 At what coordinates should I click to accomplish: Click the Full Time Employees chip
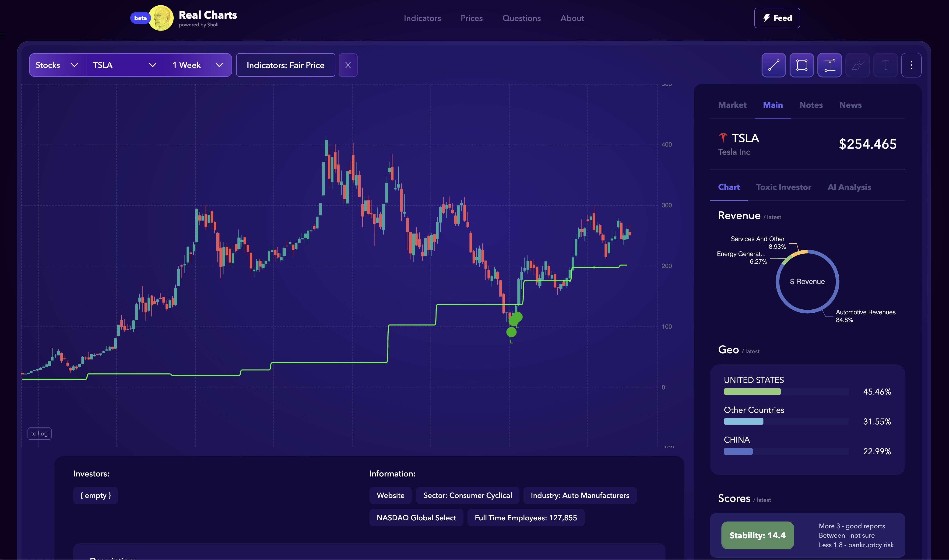pos(525,518)
